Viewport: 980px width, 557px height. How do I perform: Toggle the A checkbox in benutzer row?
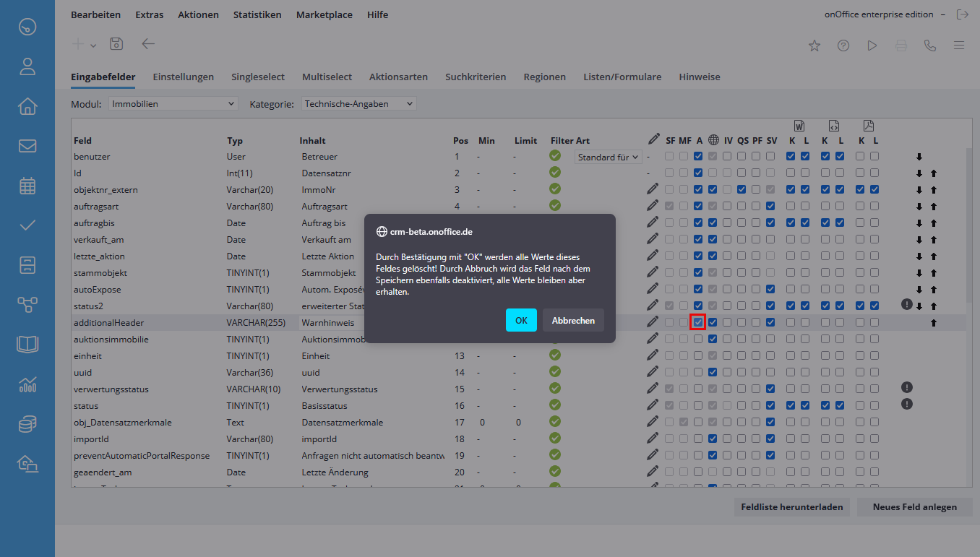pyautogui.click(x=698, y=156)
